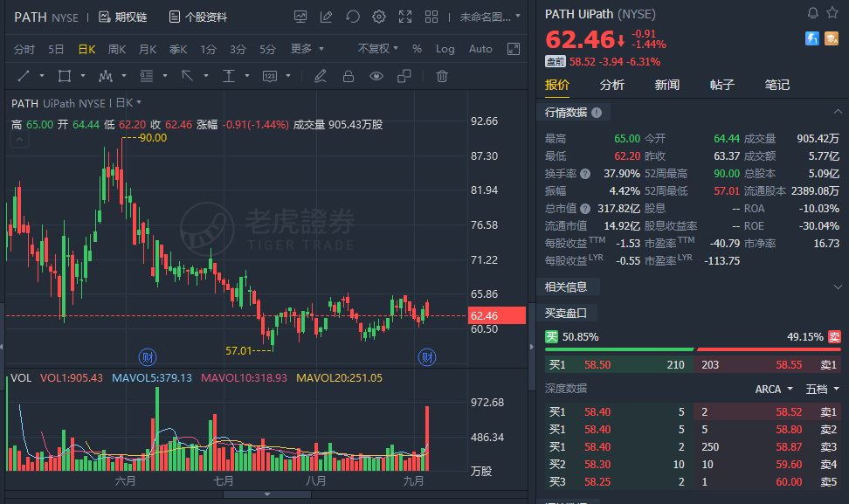This screenshot has height=504, width=849.
Task: Select the 123 text annotation tool
Action: (x=270, y=76)
